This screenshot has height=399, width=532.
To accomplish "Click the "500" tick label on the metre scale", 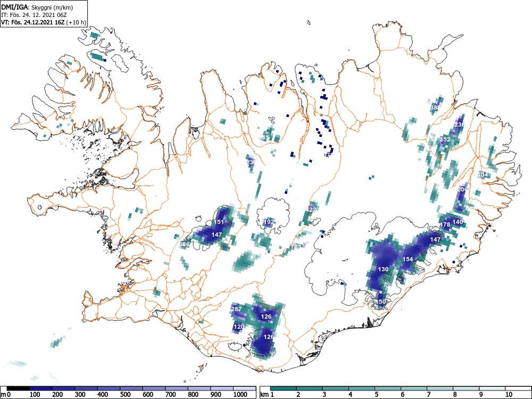I will tap(125, 395).
